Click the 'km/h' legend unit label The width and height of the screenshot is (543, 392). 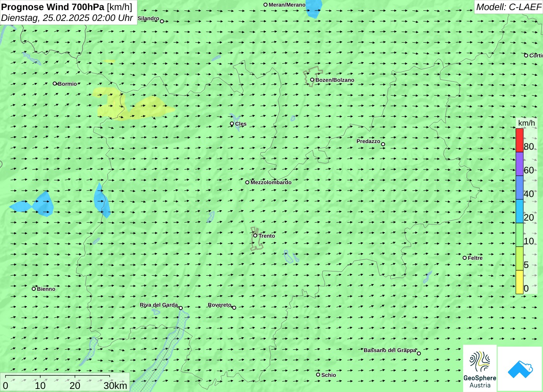coord(526,123)
